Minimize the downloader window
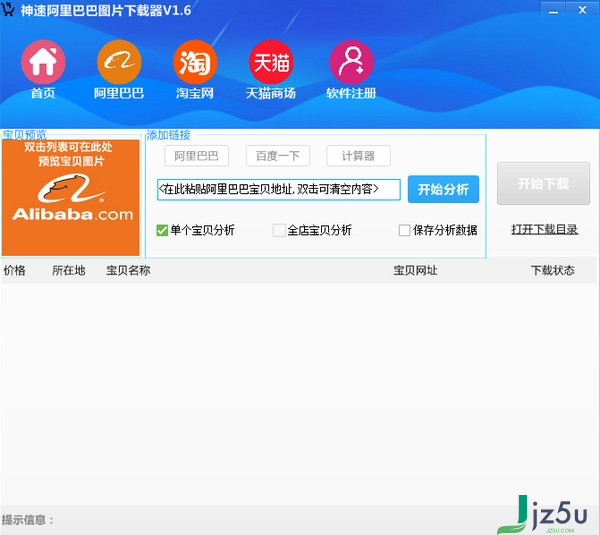600x535 pixels. (x=553, y=10)
